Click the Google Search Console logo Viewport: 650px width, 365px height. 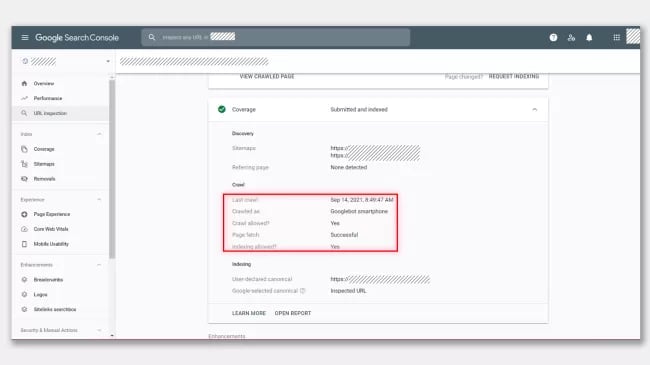click(x=77, y=38)
